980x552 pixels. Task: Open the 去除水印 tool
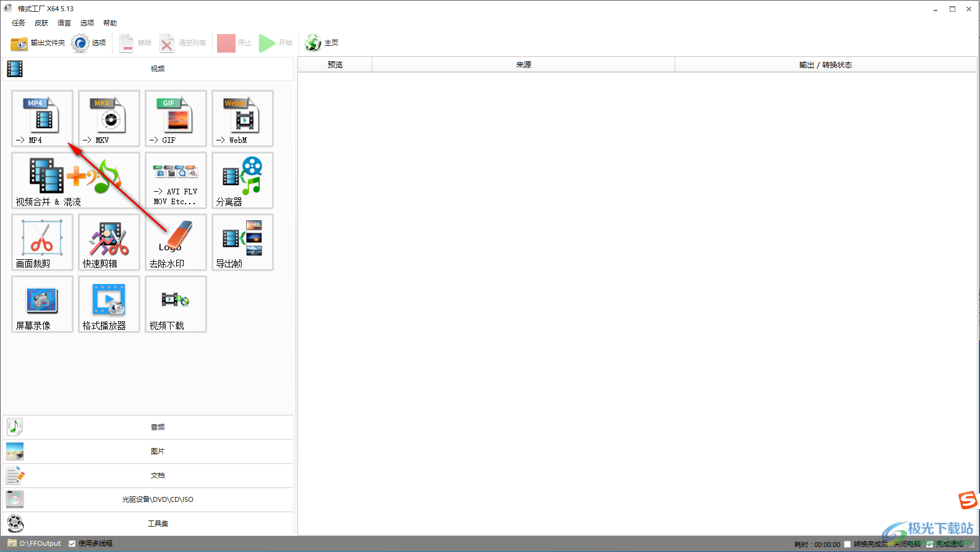[176, 242]
